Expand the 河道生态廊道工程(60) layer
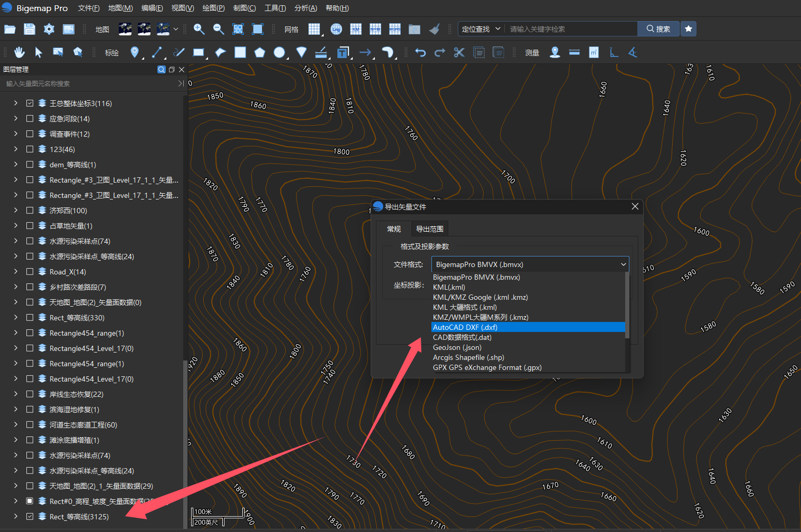Screen dimensions: 801x532 [15, 425]
